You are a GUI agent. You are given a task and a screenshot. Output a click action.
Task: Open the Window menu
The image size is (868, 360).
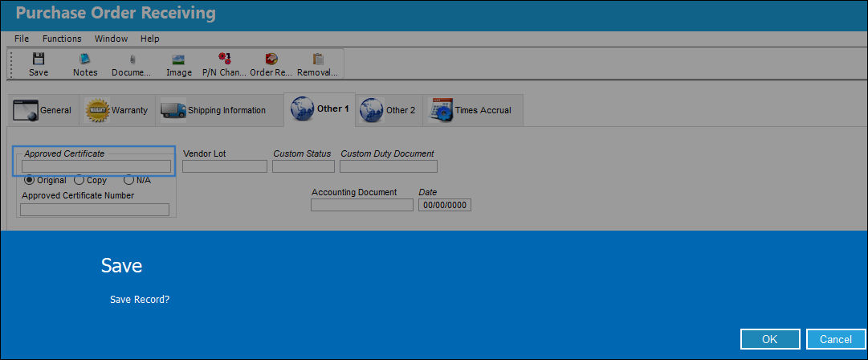point(111,39)
